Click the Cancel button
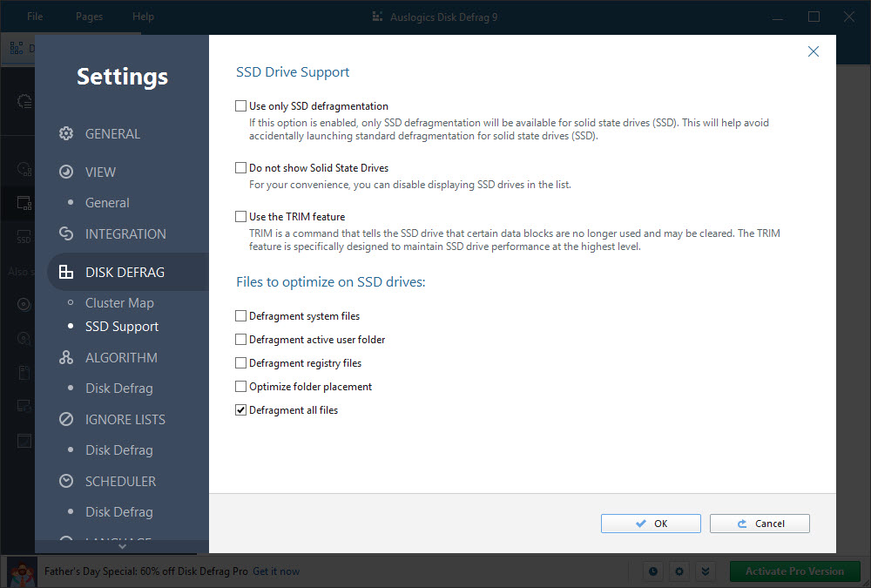This screenshot has width=871, height=588. [x=760, y=524]
